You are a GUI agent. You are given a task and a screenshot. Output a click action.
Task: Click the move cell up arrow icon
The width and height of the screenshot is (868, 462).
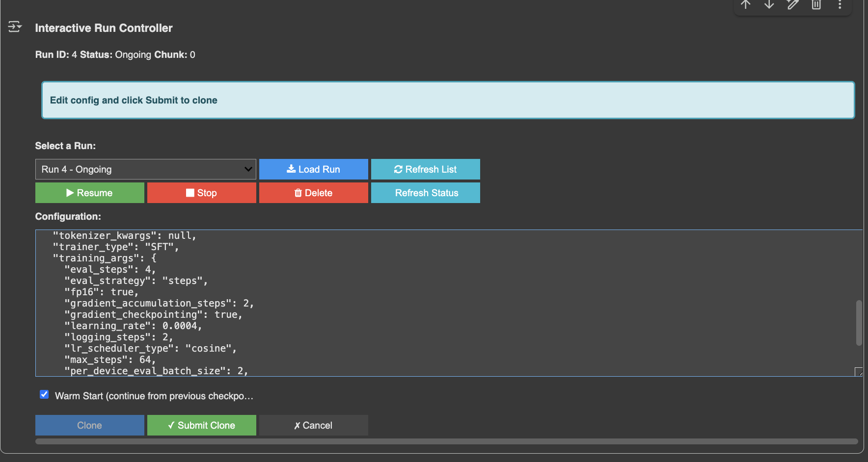[x=746, y=5]
